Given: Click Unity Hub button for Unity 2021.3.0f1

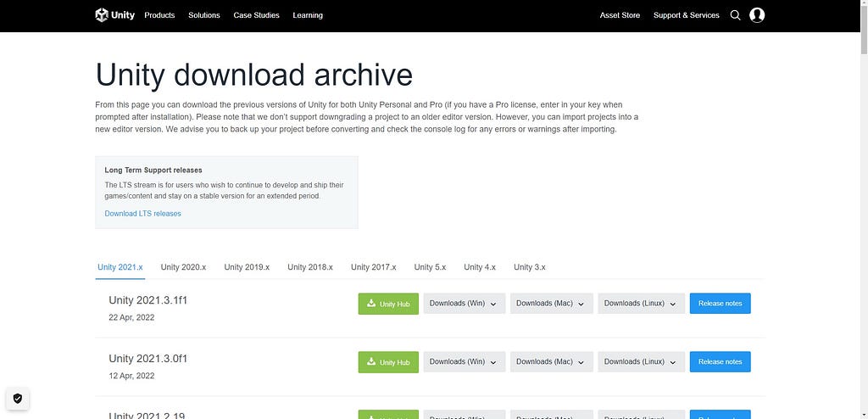Looking at the screenshot, I should pyautogui.click(x=388, y=362).
